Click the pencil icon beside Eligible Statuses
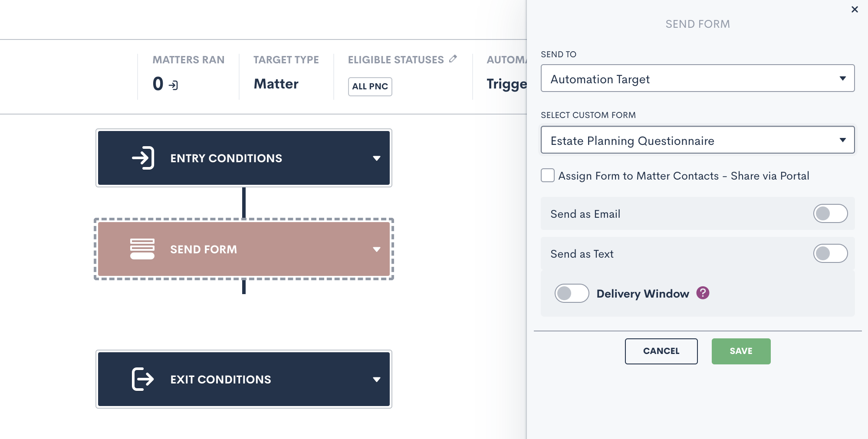868x439 pixels. tap(453, 59)
